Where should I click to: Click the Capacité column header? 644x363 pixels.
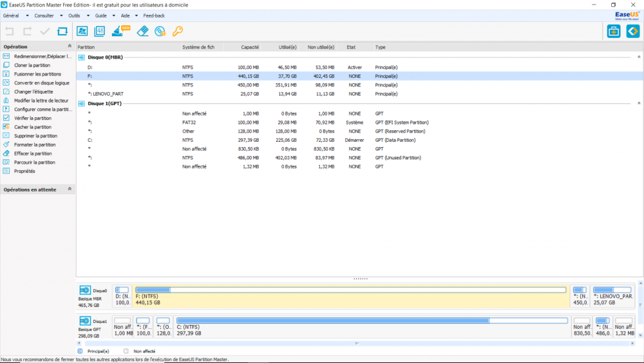tap(250, 47)
